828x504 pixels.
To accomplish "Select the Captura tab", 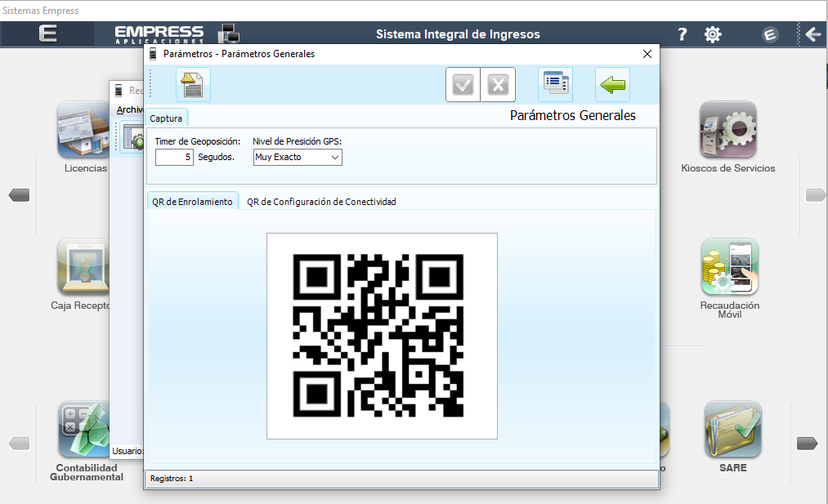I will click(x=166, y=118).
